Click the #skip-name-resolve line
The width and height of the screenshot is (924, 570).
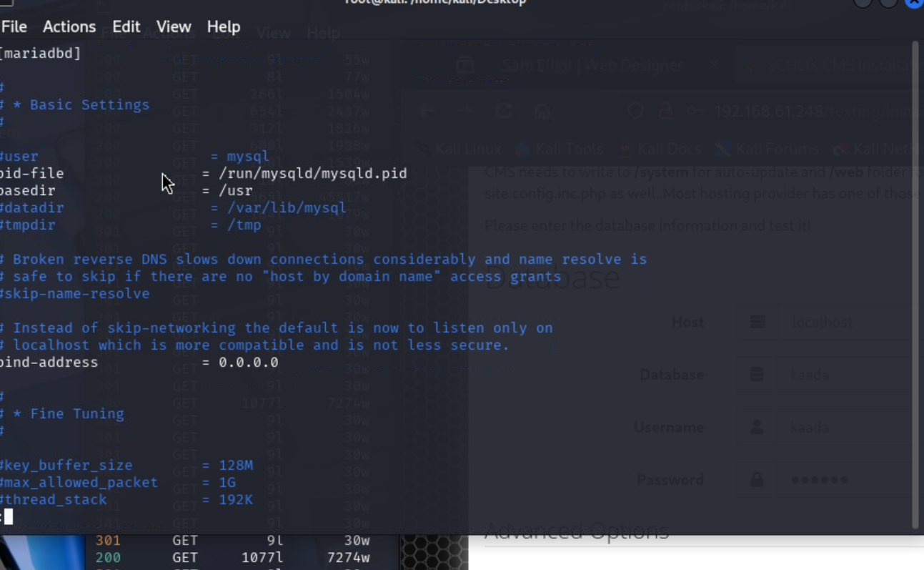pos(75,293)
